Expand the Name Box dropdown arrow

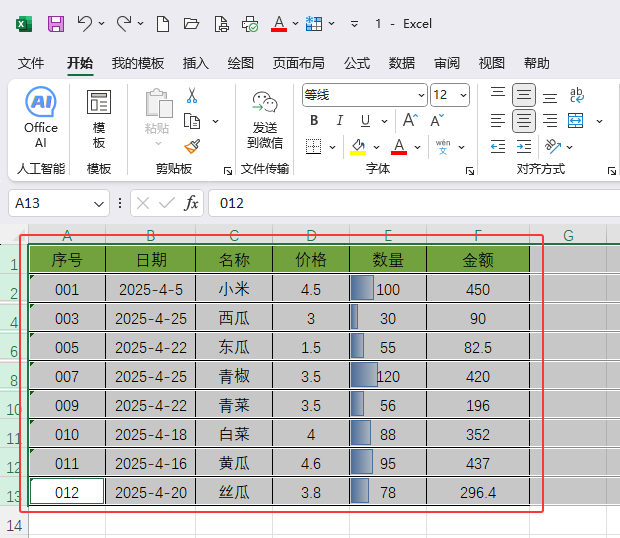pyautogui.click(x=98, y=204)
